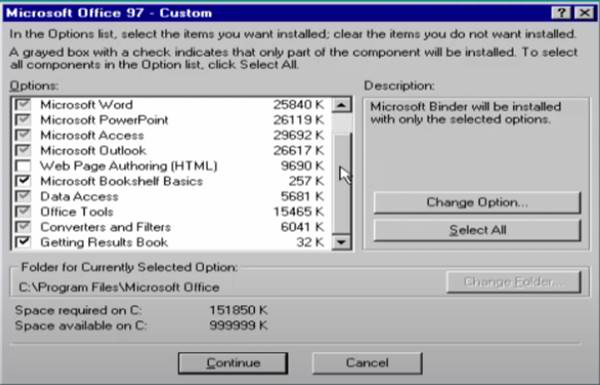Select the Microsoft Access list row

click(171, 135)
